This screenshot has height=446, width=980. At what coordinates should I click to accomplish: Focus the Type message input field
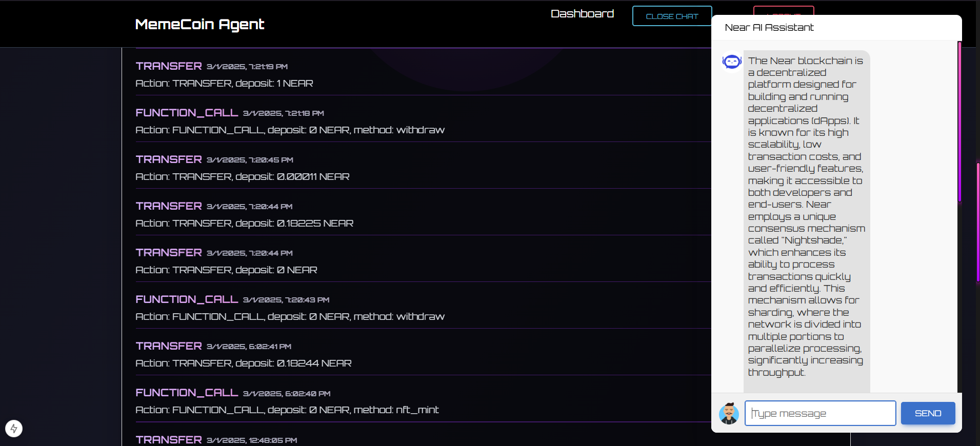pyautogui.click(x=820, y=413)
